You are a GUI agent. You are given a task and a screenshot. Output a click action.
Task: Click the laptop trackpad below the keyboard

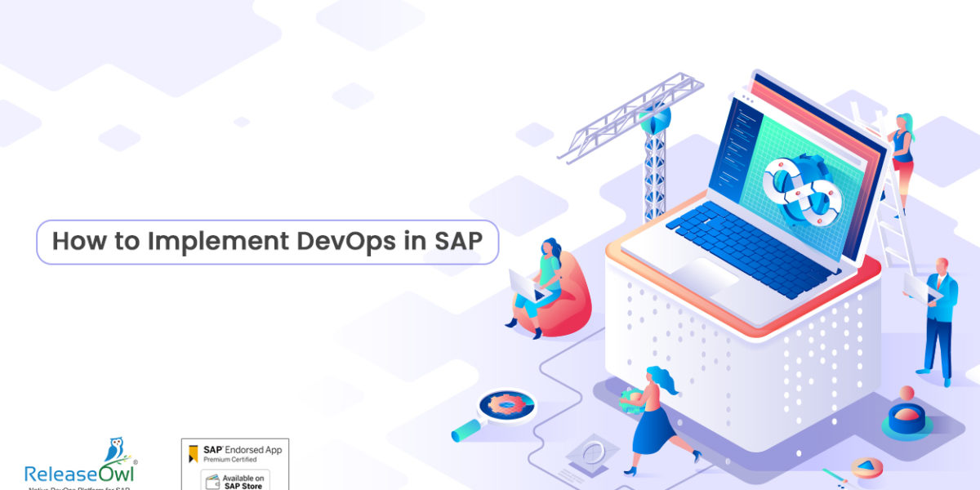704,274
